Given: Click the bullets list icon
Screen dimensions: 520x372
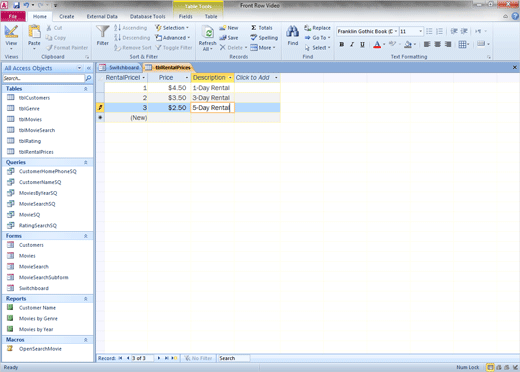Looking at the screenshot, I should click(429, 31).
